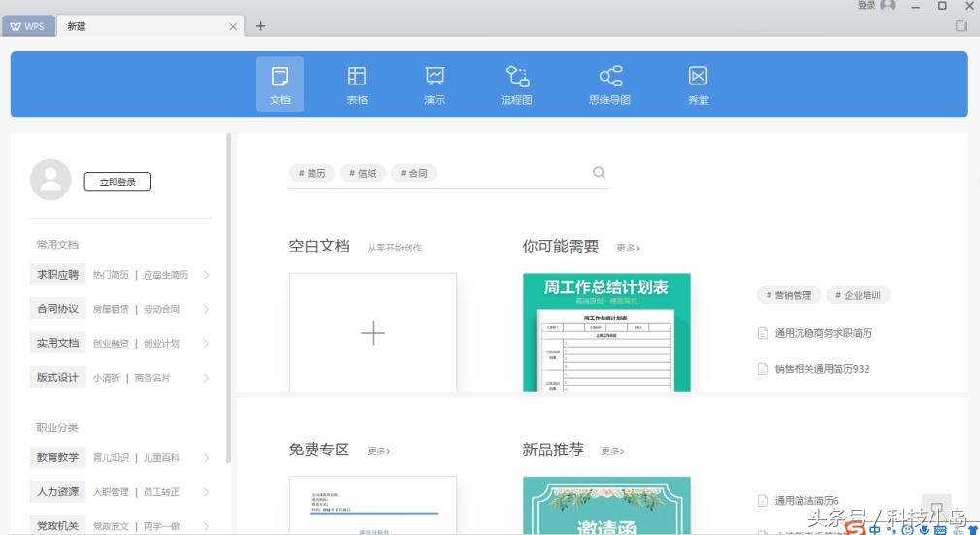Switch to the 新建 tab
980x535 pixels.
pos(150,26)
